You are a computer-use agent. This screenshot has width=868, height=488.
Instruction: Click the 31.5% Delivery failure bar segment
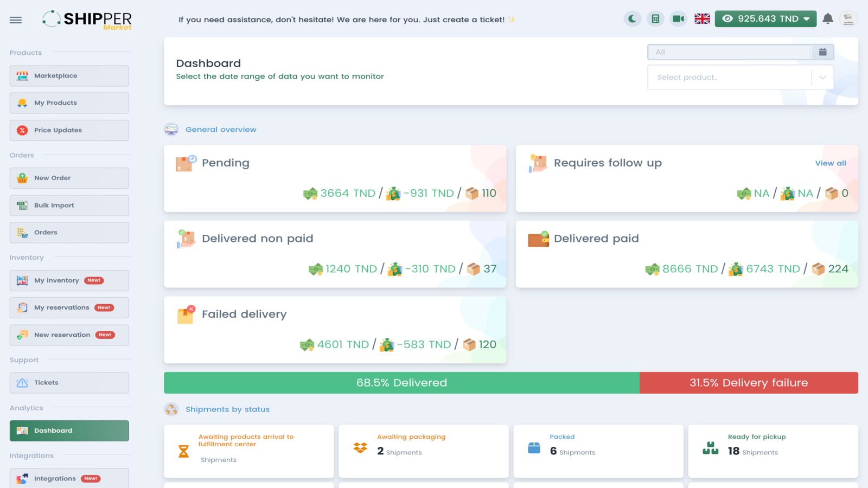tap(749, 383)
